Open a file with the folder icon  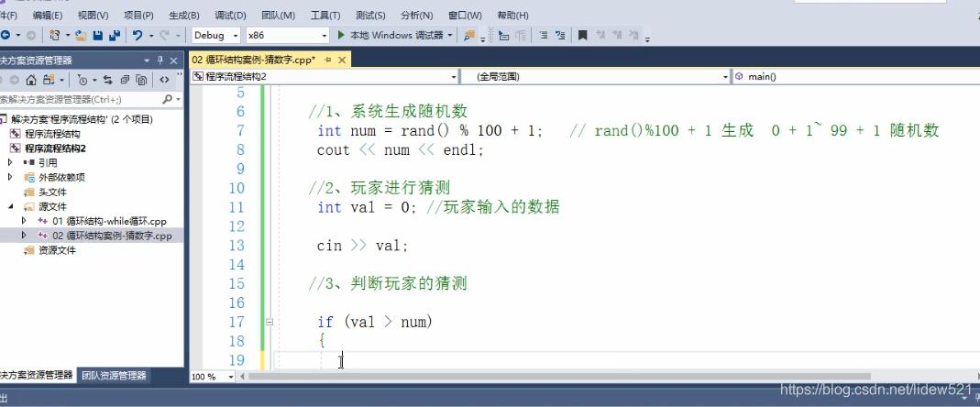point(81,36)
